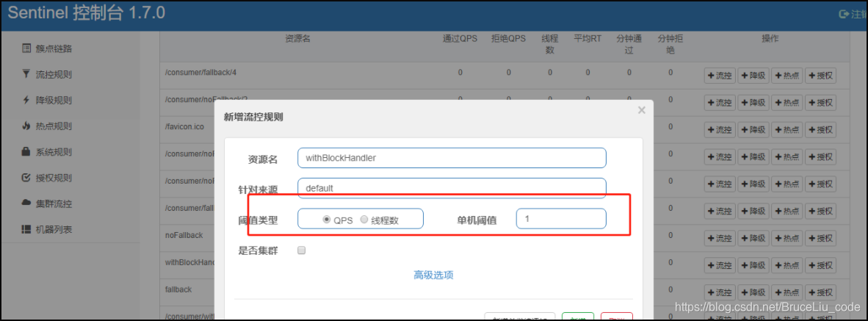Click the 分钟拒绝 column header

click(x=670, y=44)
